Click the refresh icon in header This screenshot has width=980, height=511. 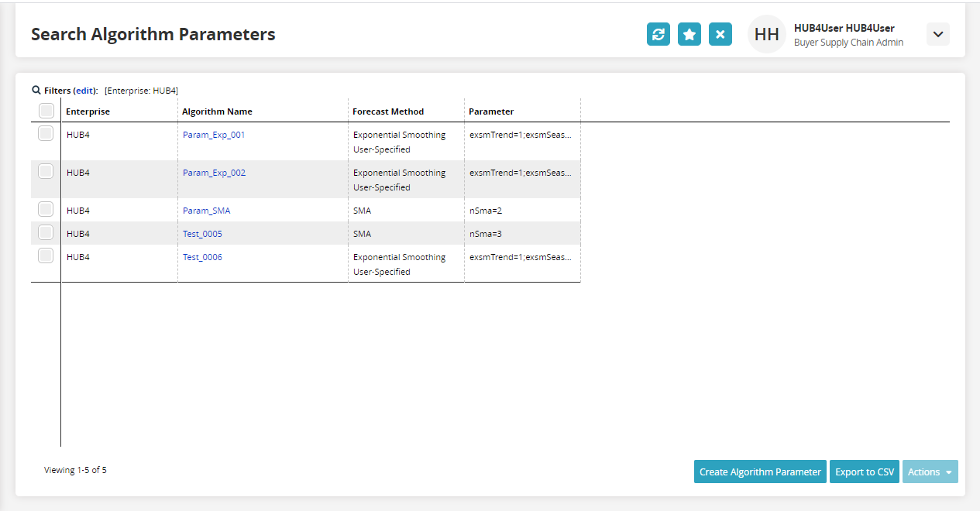(658, 34)
